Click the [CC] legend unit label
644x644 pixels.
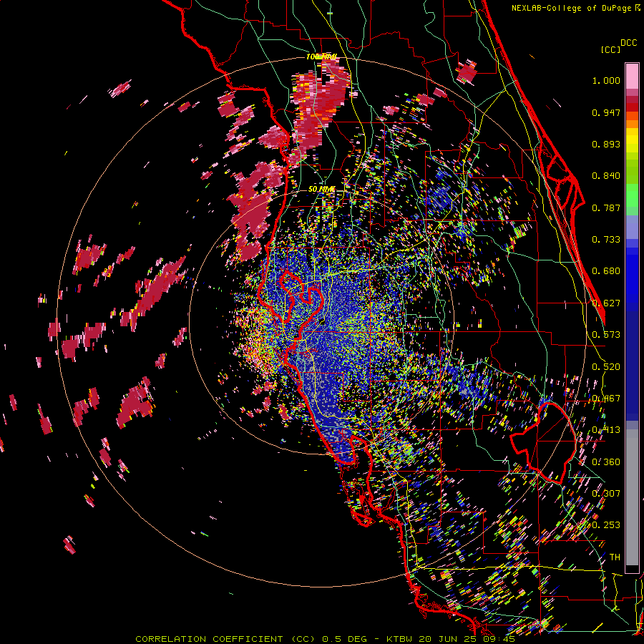[611, 49]
